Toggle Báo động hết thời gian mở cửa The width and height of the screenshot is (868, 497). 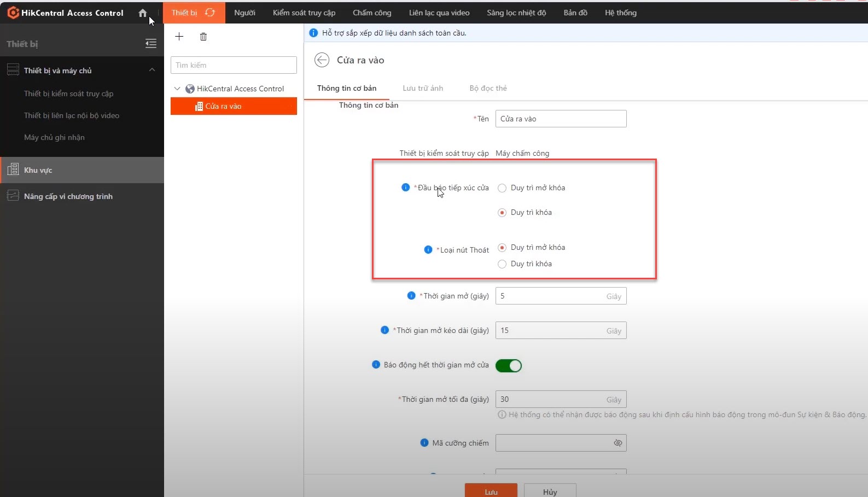tap(509, 365)
